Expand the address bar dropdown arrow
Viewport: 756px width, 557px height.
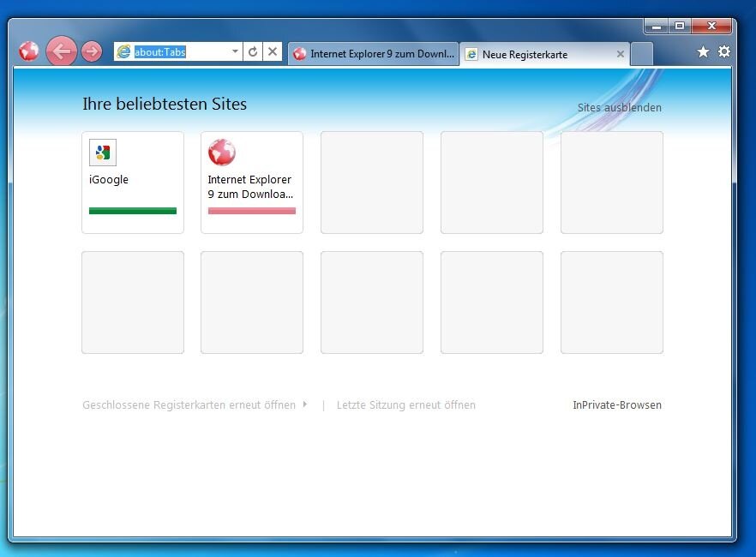pos(235,52)
